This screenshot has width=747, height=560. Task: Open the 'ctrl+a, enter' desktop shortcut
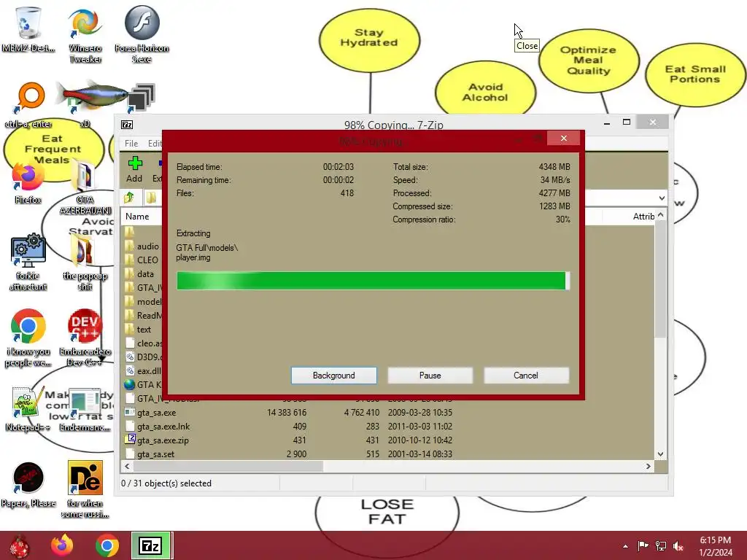pos(28,105)
